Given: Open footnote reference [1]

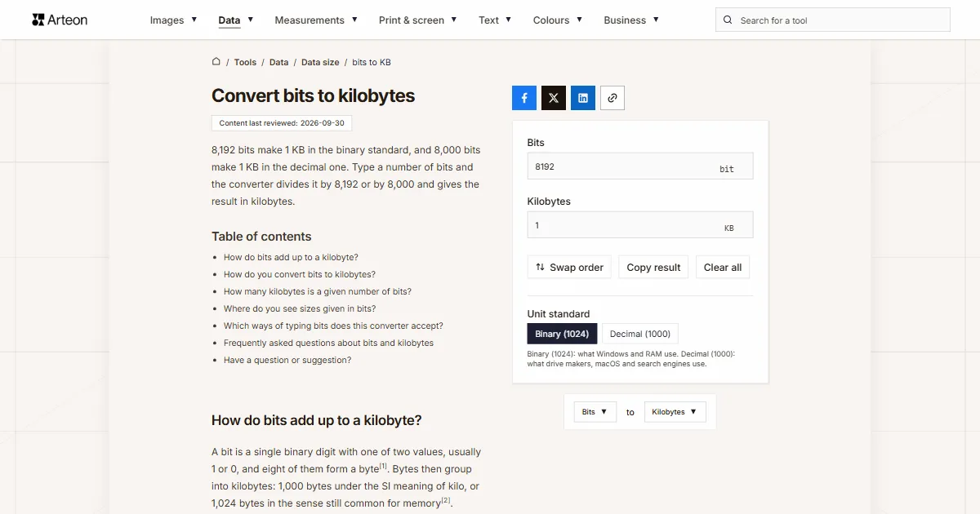Looking at the screenshot, I should [383, 466].
